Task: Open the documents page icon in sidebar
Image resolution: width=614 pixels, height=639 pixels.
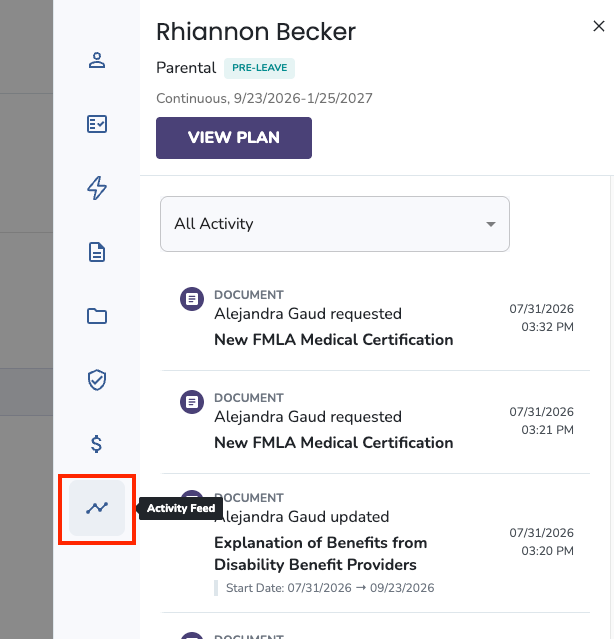Action: click(97, 252)
